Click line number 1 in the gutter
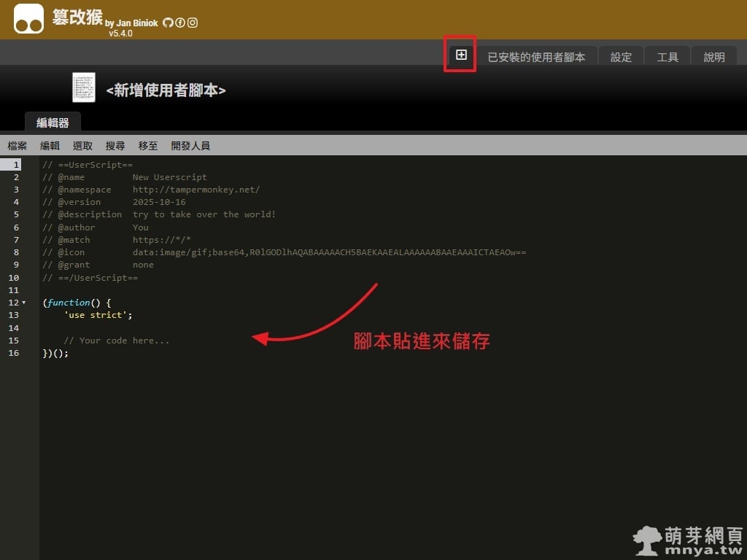The width and height of the screenshot is (747, 560). pos(15,165)
